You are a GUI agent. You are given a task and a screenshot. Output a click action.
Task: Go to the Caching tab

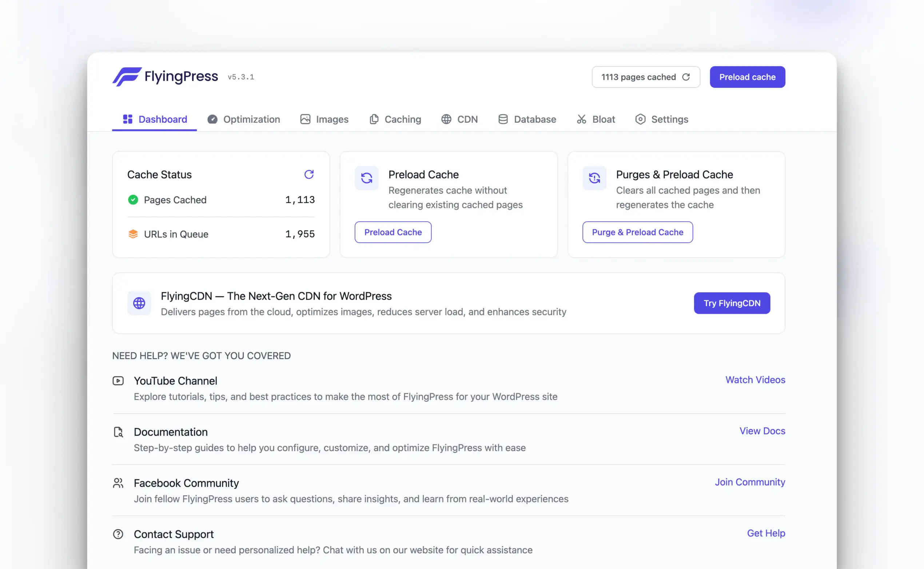pos(395,119)
